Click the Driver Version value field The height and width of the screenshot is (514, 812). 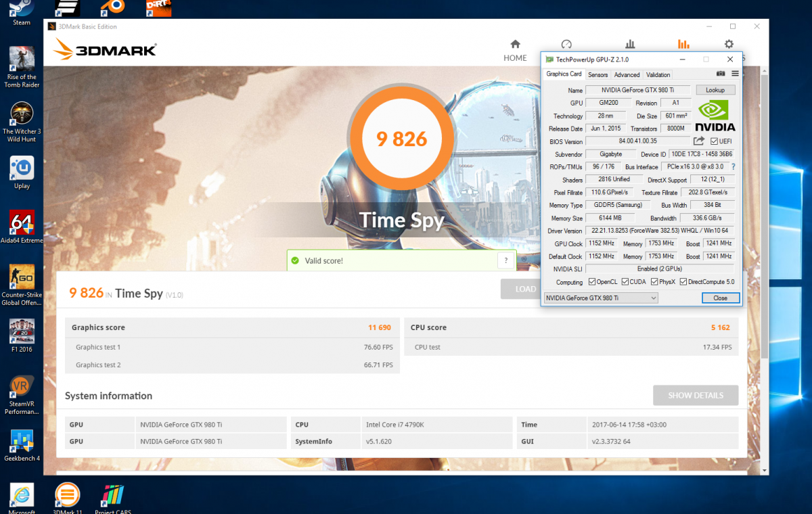(x=660, y=231)
